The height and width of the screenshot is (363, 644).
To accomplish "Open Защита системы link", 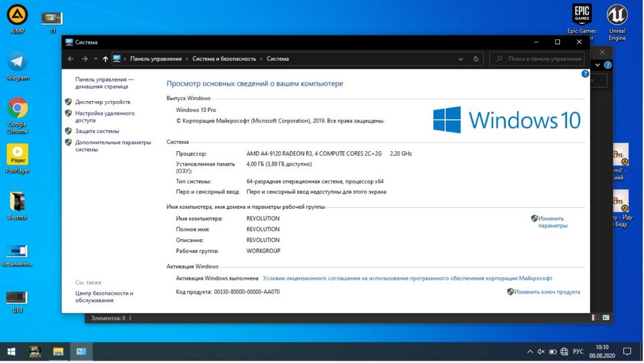I will pyautogui.click(x=97, y=131).
